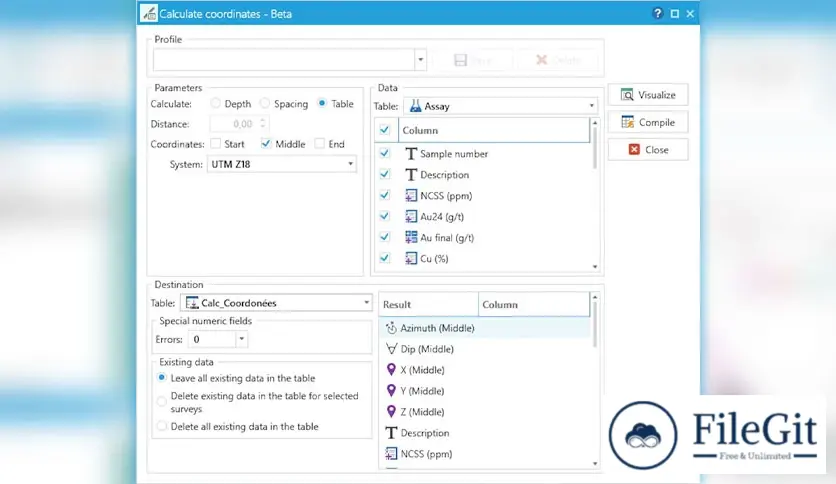Image resolution: width=836 pixels, height=484 pixels.
Task: Click the greyed Save profile button
Action: [x=472, y=60]
